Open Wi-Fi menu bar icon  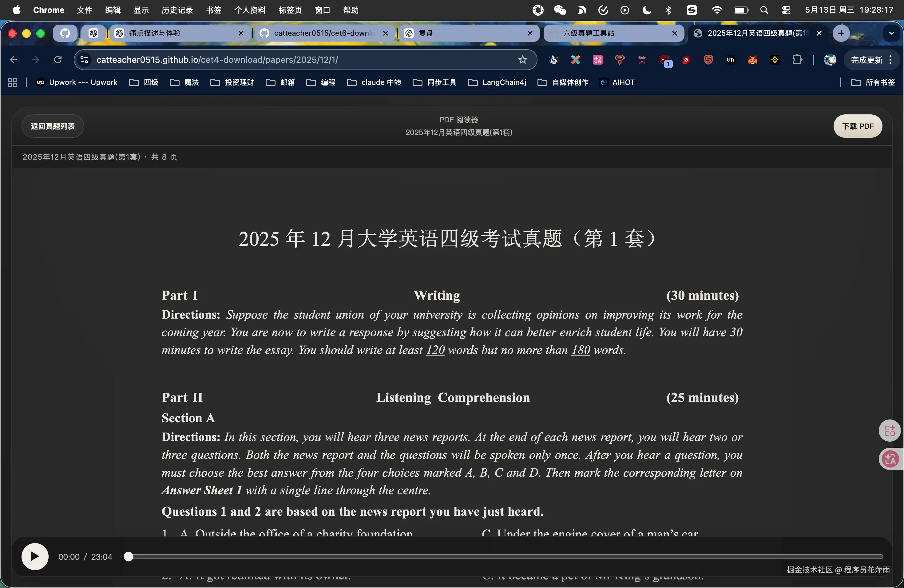(716, 10)
